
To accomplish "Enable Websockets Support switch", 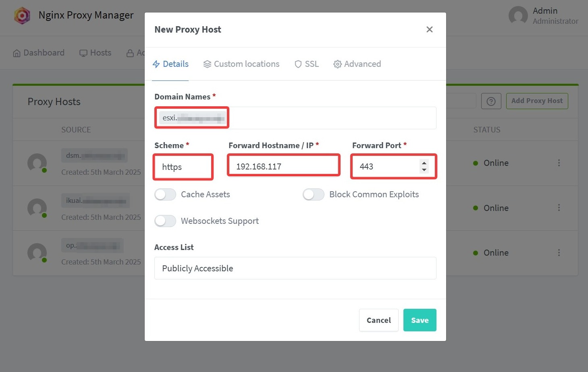I will [x=165, y=221].
